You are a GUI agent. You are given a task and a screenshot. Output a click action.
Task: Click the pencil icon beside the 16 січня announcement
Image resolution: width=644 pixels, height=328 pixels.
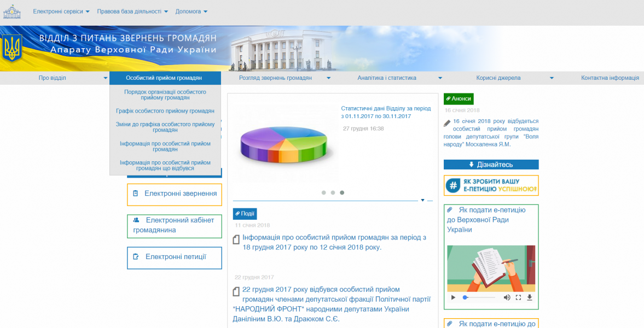[x=447, y=123]
